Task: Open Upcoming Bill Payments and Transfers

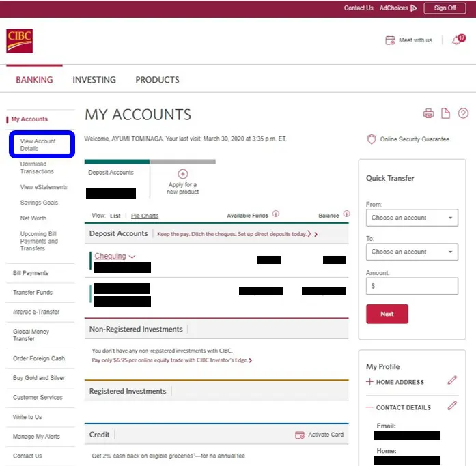Action: tap(39, 241)
